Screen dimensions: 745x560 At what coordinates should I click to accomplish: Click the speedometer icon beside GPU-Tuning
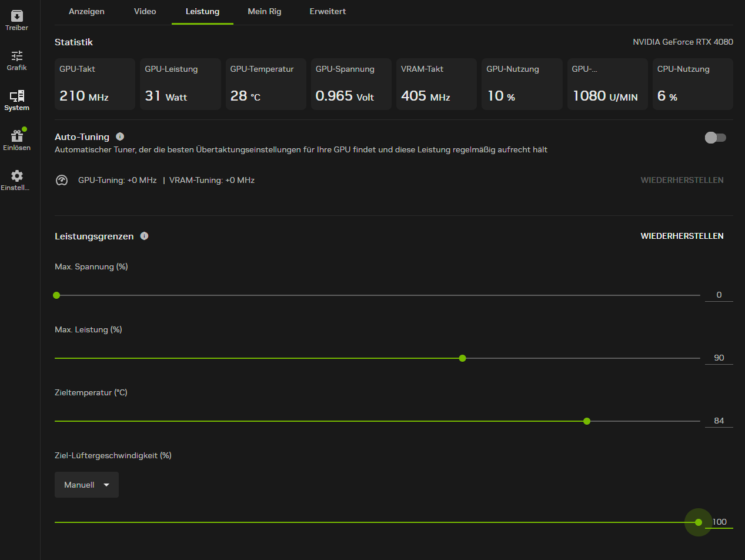point(62,180)
